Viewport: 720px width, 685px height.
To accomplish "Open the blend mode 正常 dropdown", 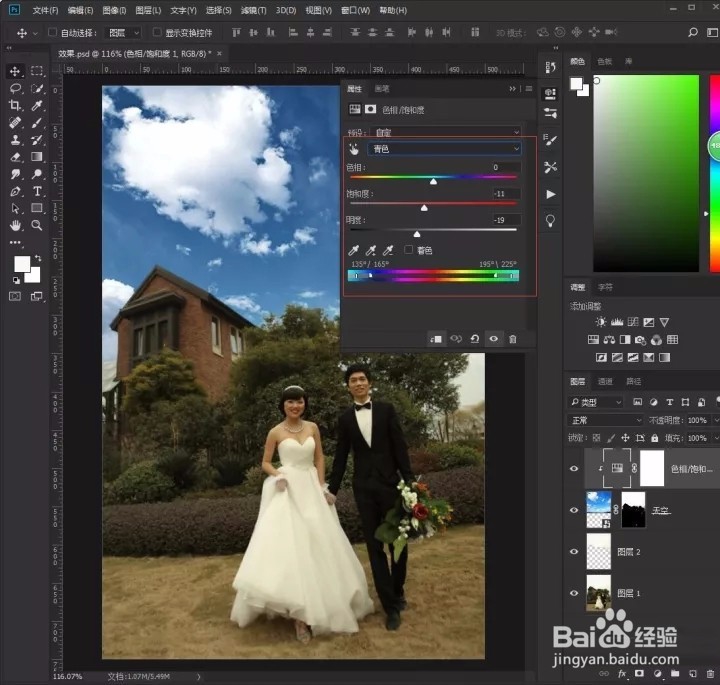I will [x=605, y=420].
